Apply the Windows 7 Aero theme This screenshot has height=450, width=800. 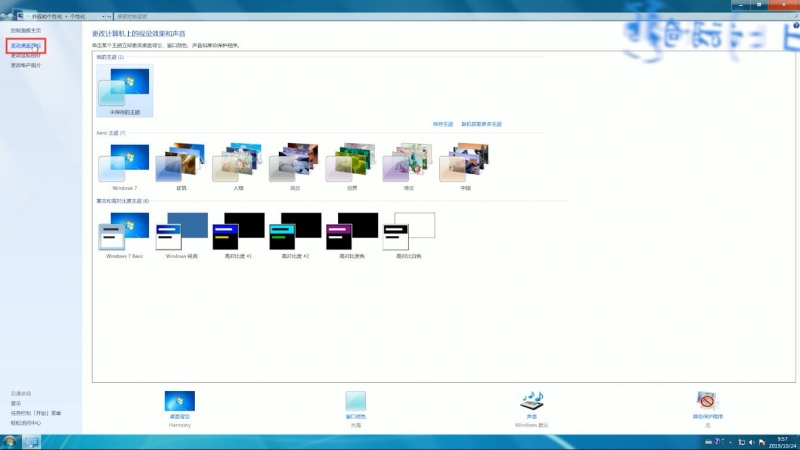(124, 166)
